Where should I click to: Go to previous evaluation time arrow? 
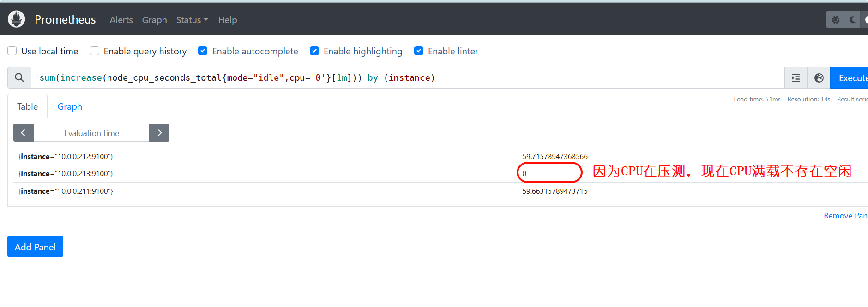pyautogui.click(x=24, y=133)
